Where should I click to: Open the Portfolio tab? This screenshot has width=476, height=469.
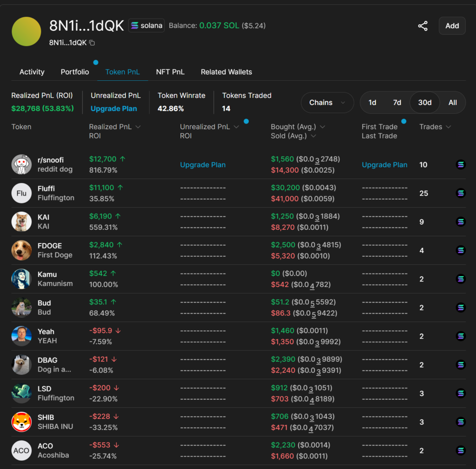(75, 72)
